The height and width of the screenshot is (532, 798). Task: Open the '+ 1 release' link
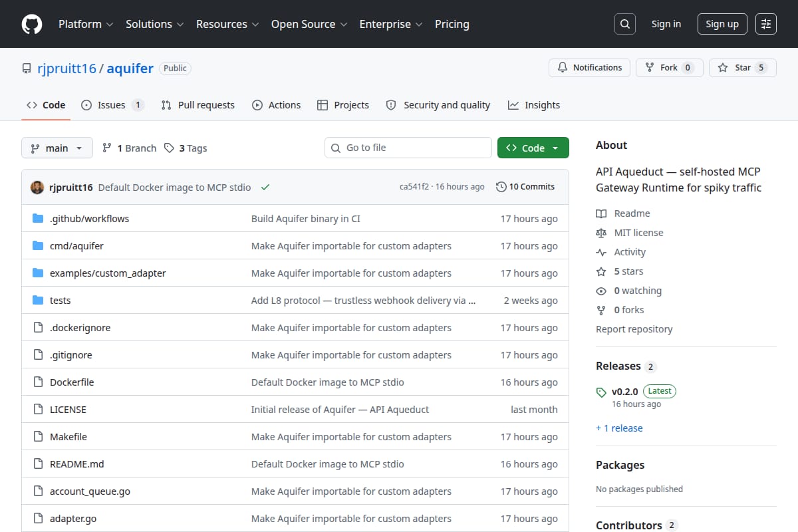[619, 428]
